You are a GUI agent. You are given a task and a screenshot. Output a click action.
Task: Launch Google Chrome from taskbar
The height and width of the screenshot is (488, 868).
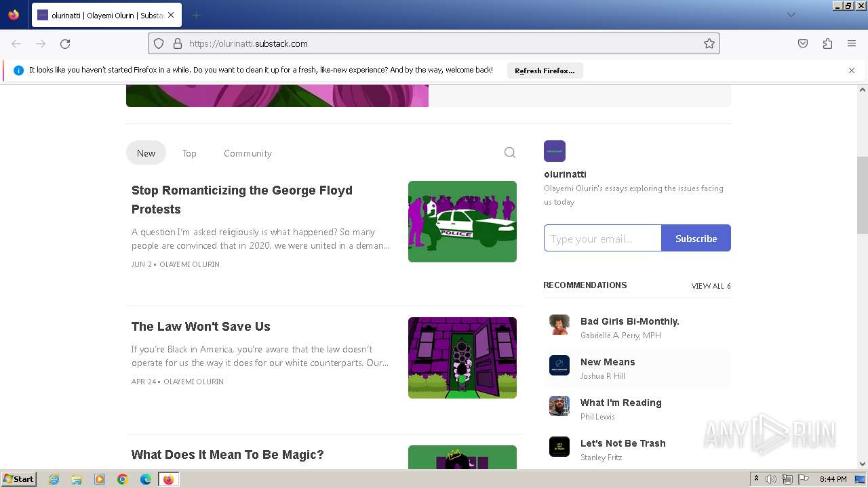tap(123, 479)
